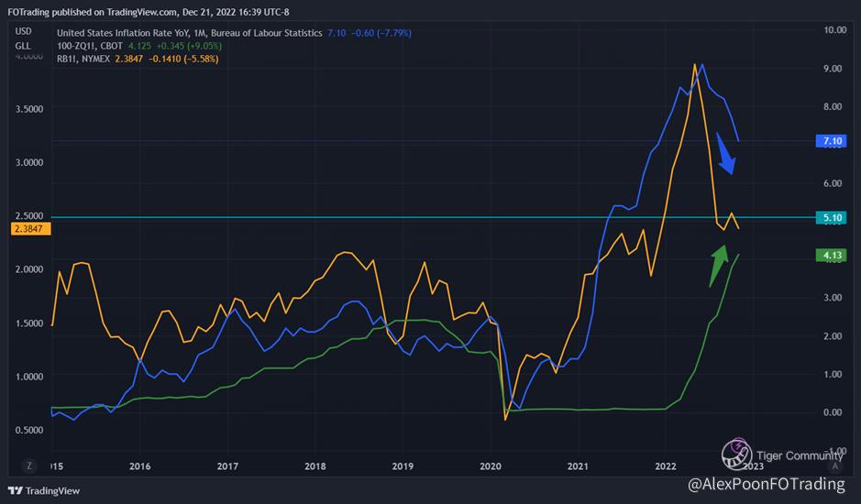
Task: Click the GLL scale label
Action: click(x=23, y=46)
